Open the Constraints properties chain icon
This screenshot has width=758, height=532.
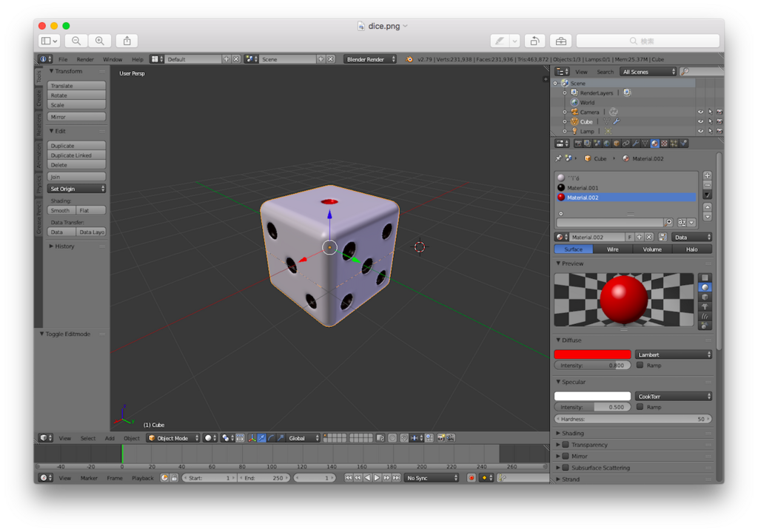[626, 144]
